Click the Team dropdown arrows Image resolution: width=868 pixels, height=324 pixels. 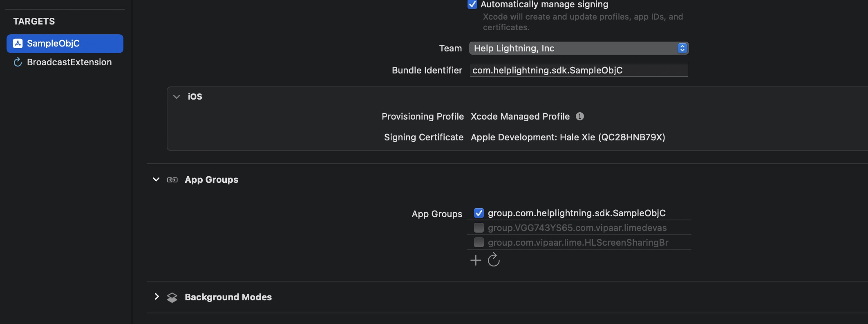tap(682, 48)
